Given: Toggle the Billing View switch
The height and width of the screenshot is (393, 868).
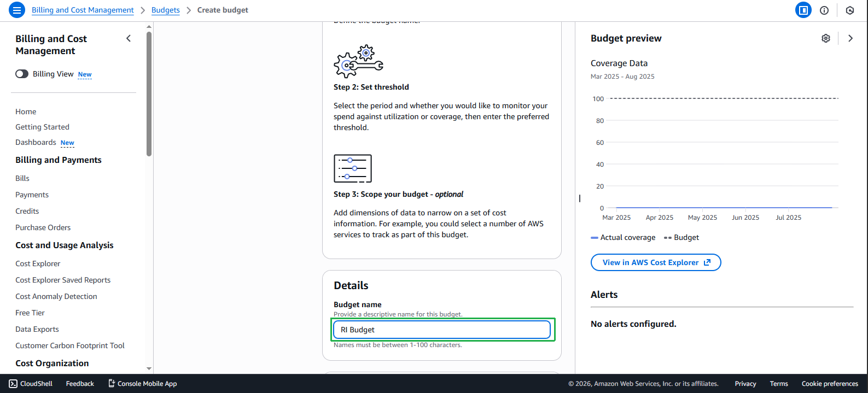Looking at the screenshot, I should click(22, 74).
